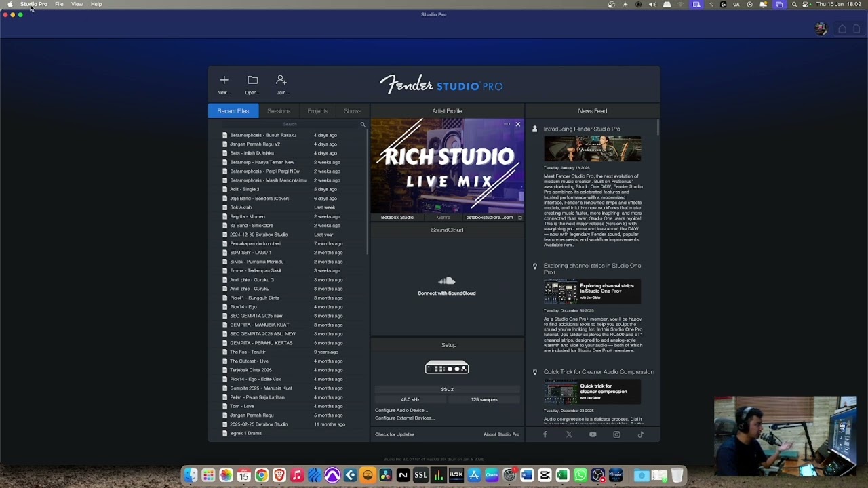Open CapCut from the Dock
868x488 pixels.
tap(545, 476)
